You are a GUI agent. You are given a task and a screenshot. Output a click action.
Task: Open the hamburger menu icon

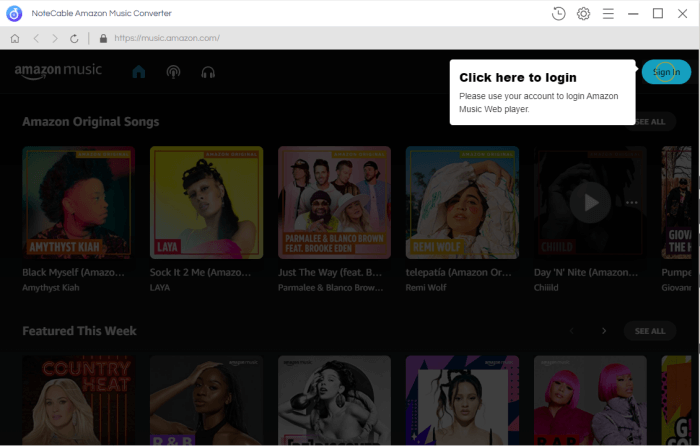tap(608, 13)
